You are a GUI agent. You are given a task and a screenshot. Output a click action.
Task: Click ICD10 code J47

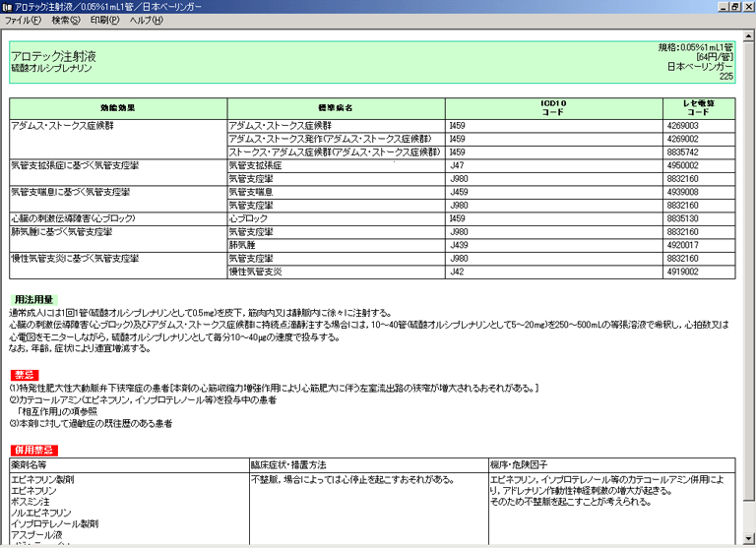tap(457, 166)
